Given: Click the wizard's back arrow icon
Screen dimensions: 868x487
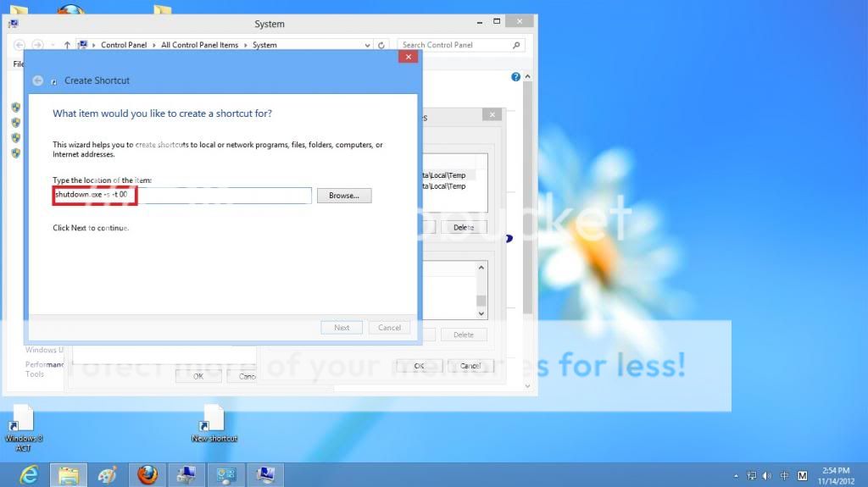Looking at the screenshot, I should pyautogui.click(x=37, y=80).
